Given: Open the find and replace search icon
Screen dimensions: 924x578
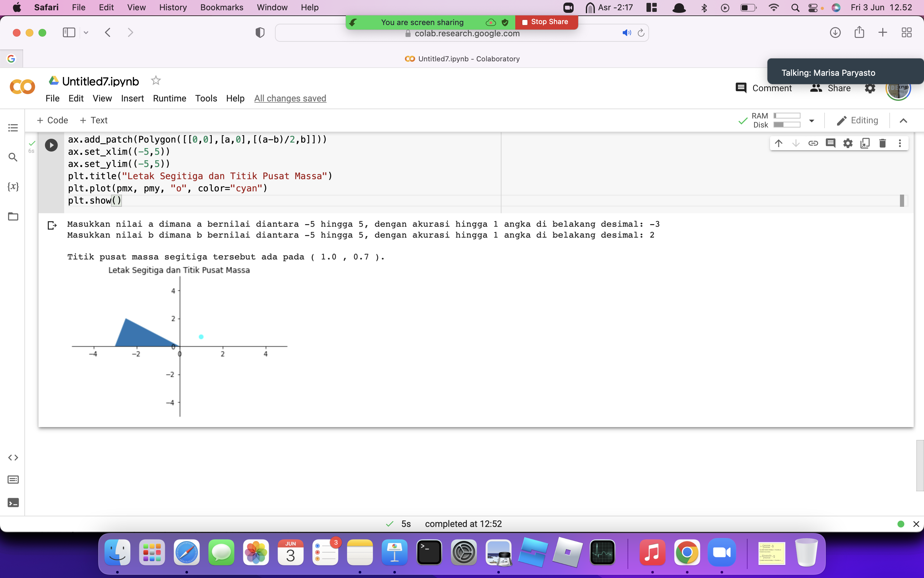Looking at the screenshot, I should pyautogui.click(x=13, y=157).
